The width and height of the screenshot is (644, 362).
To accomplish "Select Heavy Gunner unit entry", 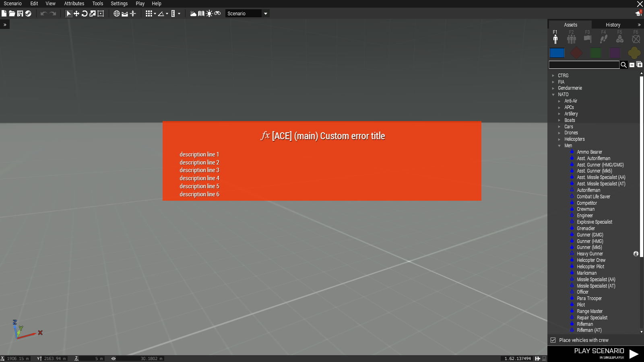I will click(x=590, y=254).
